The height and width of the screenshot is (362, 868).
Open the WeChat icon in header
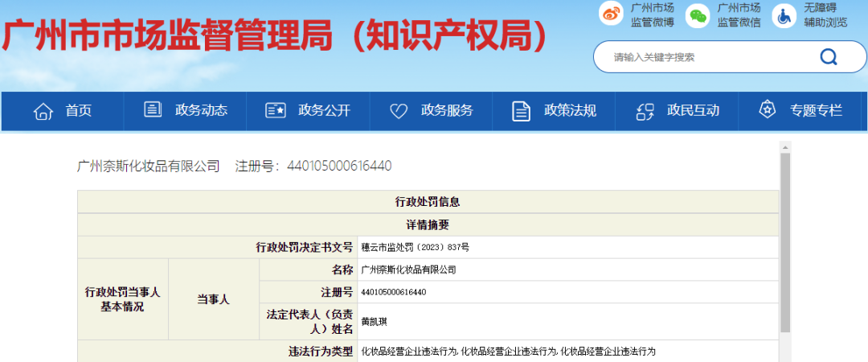click(698, 15)
